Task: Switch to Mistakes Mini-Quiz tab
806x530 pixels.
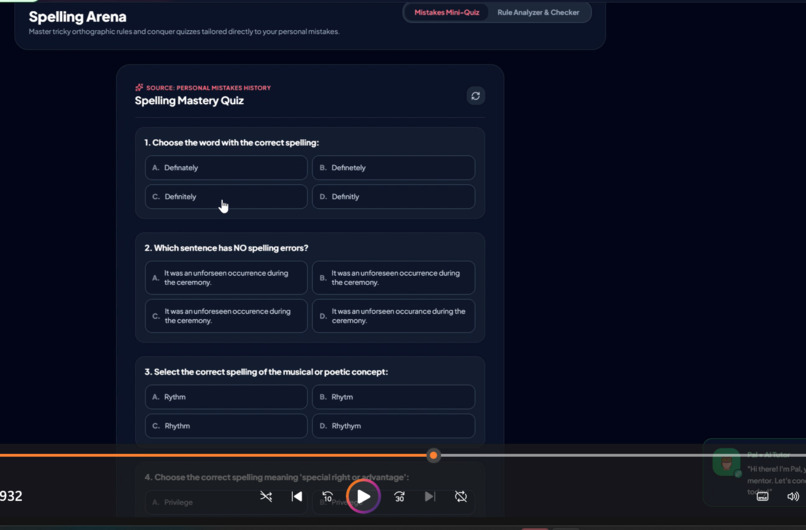Action: (446, 12)
